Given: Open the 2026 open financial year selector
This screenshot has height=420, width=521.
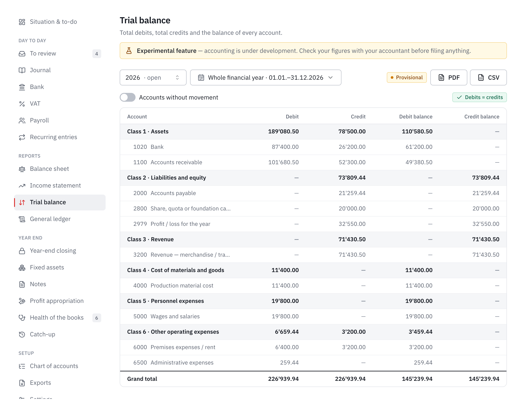Looking at the screenshot, I should tap(153, 77).
